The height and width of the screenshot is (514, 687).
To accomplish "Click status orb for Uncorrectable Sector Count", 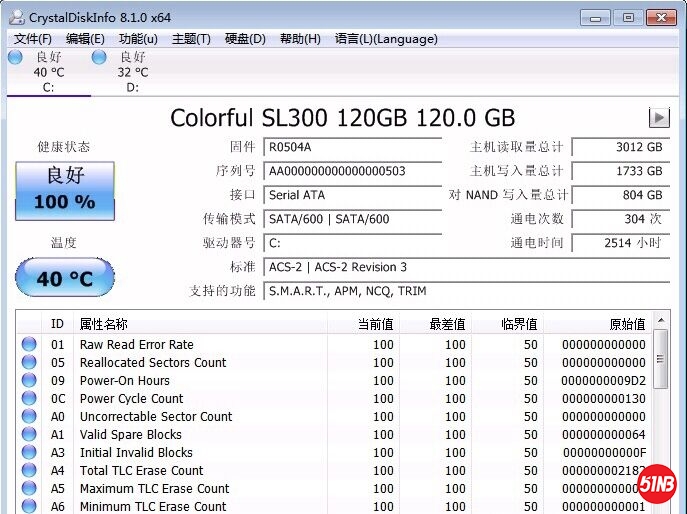I will (x=29, y=416).
